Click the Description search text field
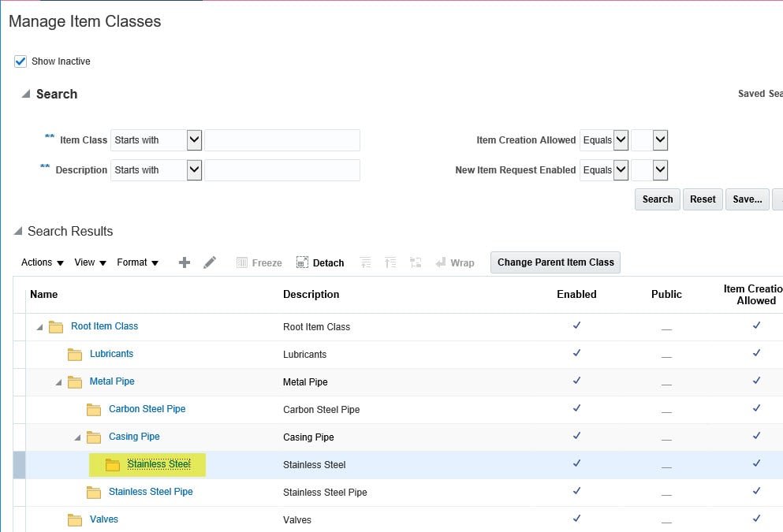 tap(282, 170)
